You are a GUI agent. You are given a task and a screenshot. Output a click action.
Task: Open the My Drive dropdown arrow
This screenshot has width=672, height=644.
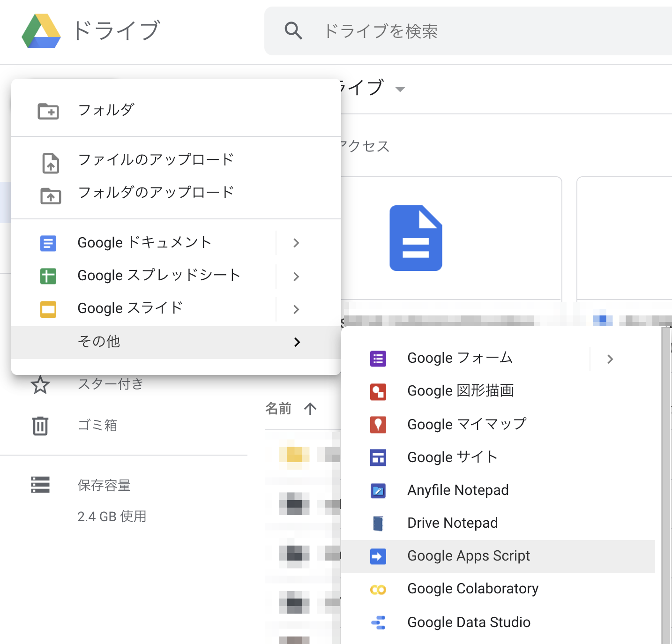pos(400,89)
